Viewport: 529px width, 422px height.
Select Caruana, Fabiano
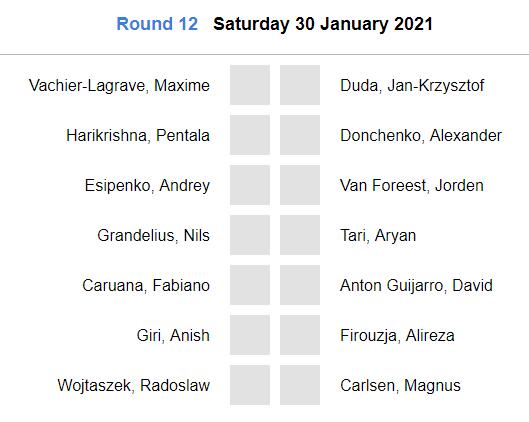146,285
